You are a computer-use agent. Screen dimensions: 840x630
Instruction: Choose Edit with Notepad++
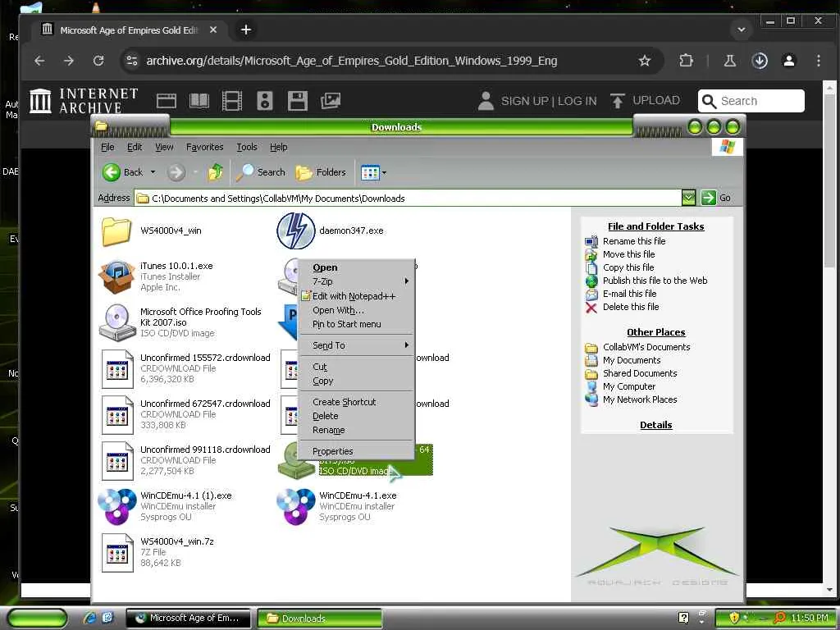(x=357, y=295)
